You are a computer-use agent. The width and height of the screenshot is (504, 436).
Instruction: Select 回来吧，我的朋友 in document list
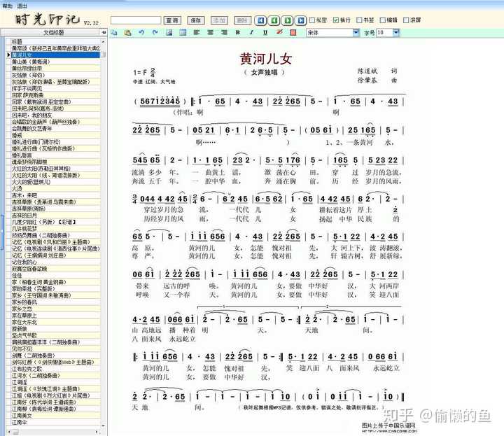coord(56,115)
